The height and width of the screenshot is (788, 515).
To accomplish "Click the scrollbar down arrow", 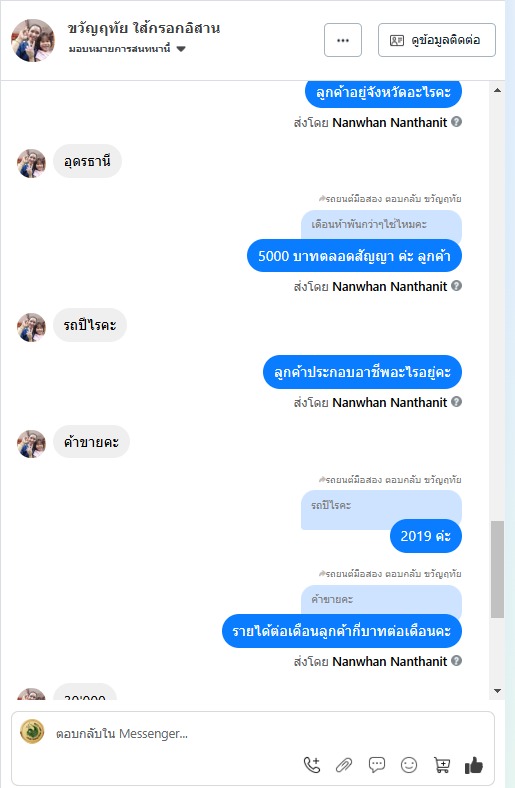I will click(x=497, y=691).
